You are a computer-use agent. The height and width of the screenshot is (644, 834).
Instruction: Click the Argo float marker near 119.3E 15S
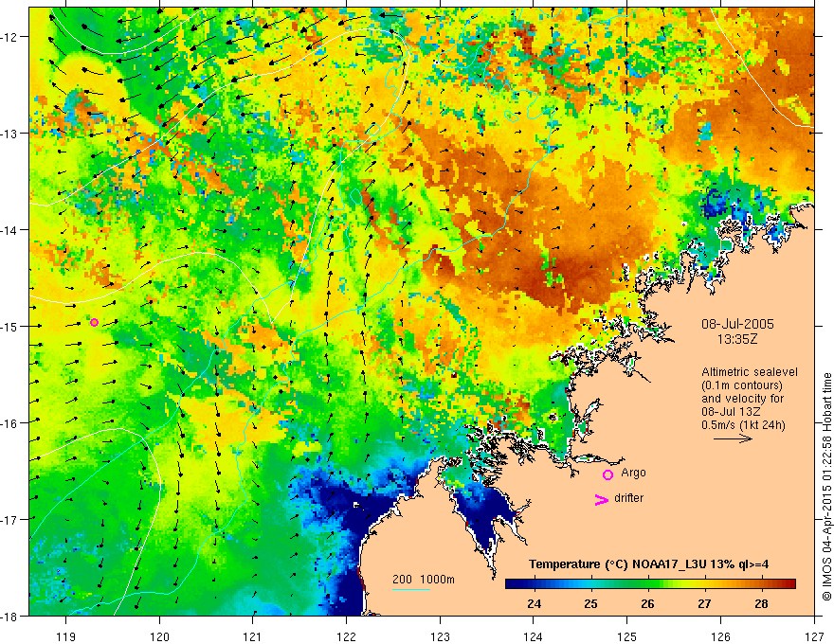(x=94, y=323)
